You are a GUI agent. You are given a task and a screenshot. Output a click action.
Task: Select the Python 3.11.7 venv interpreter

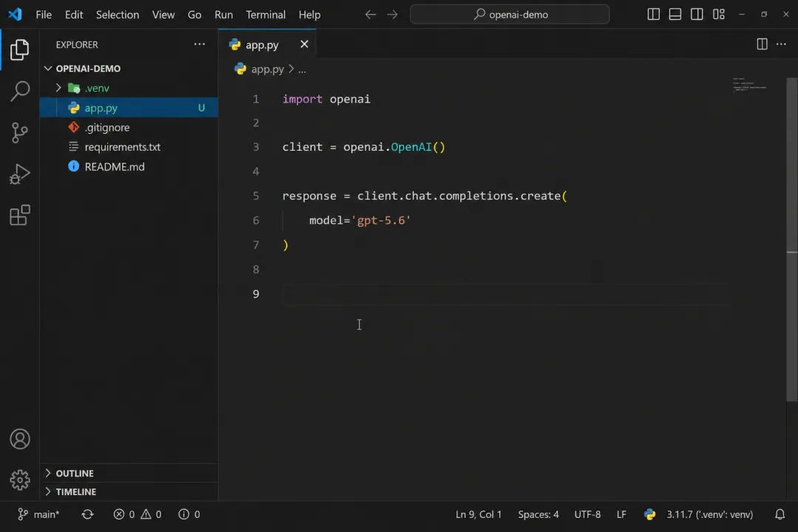[709, 514]
